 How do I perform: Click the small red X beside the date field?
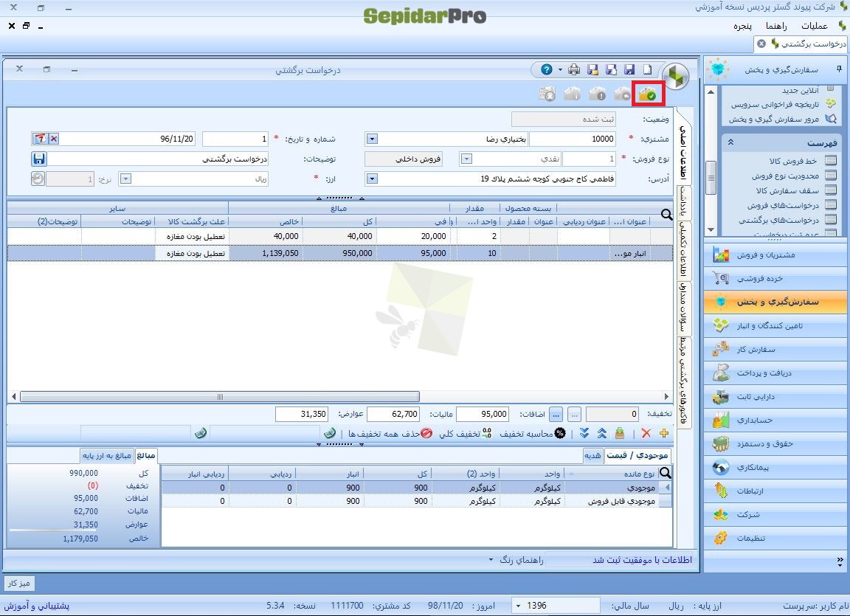[54, 139]
